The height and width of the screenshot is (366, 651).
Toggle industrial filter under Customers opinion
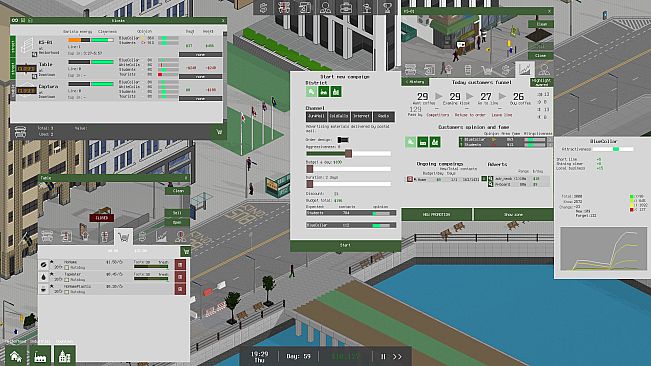click(x=423, y=142)
